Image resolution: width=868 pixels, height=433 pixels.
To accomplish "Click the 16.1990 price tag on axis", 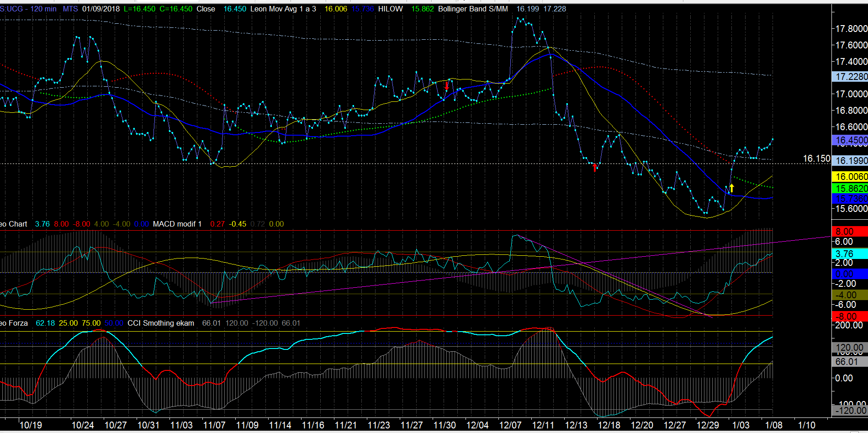I will (x=850, y=161).
